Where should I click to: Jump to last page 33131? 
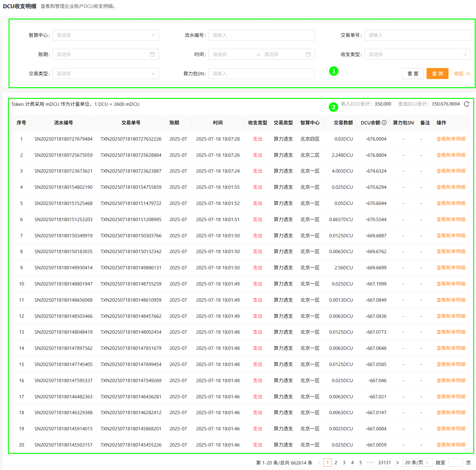coord(384,463)
